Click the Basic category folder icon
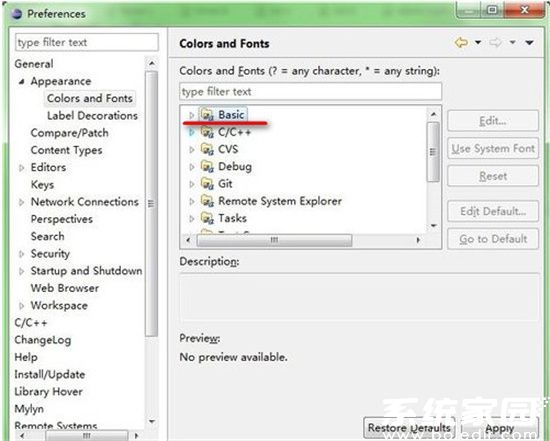The width and height of the screenshot is (550, 441). (207, 114)
